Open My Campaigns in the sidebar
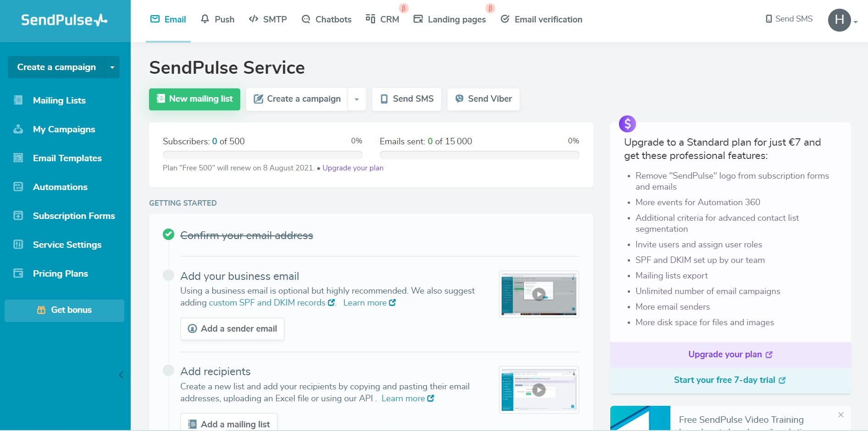 coord(64,129)
